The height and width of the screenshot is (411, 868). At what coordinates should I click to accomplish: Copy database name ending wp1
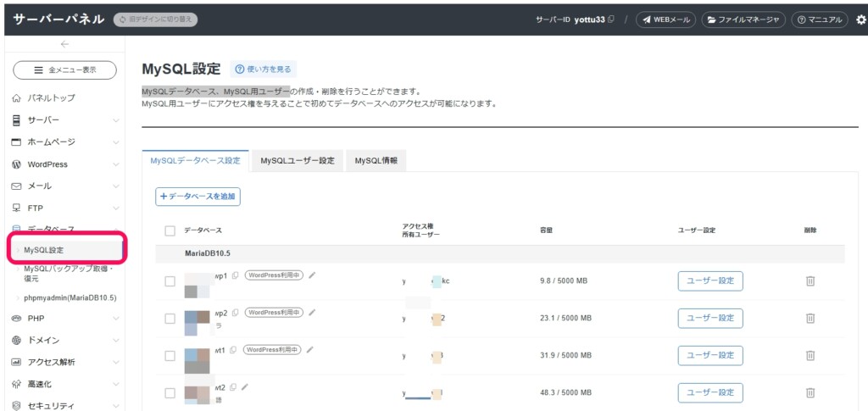tap(236, 275)
